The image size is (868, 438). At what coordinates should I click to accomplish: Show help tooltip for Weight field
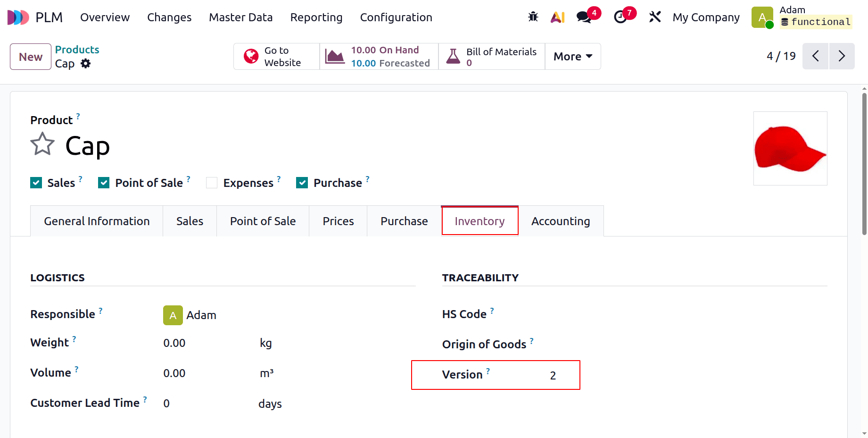(74, 339)
